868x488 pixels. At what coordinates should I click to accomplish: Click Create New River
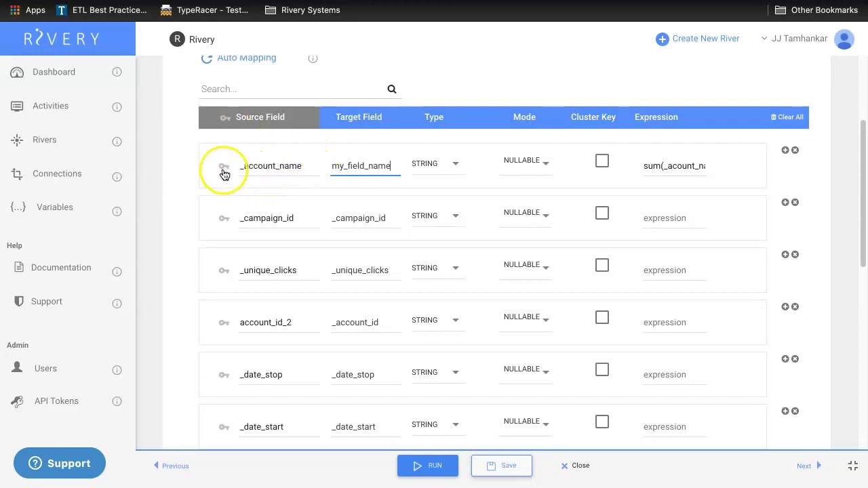698,39
